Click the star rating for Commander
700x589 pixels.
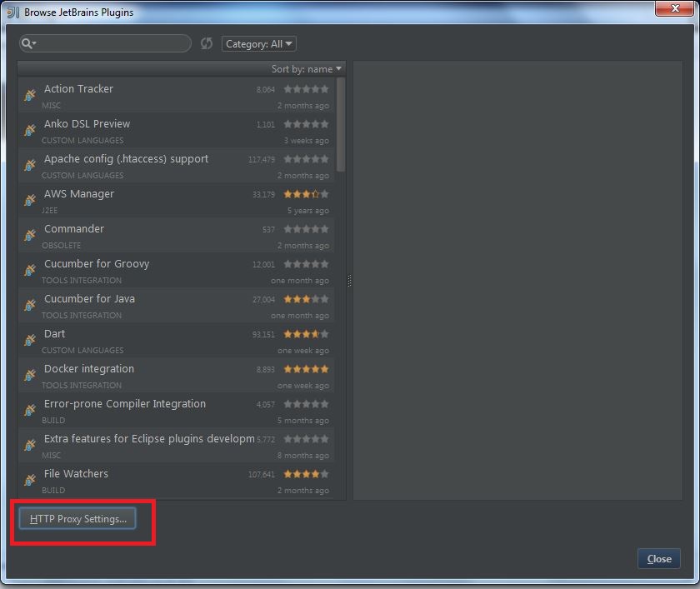(x=307, y=229)
